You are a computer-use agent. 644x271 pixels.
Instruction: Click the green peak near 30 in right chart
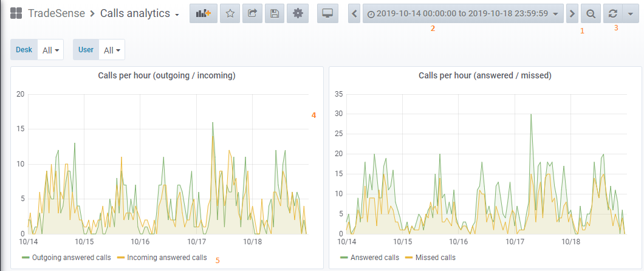pos(531,115)
